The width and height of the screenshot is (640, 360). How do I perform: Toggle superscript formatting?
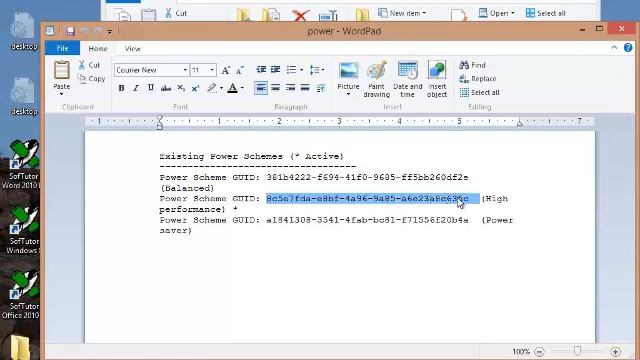pos(196,88)
